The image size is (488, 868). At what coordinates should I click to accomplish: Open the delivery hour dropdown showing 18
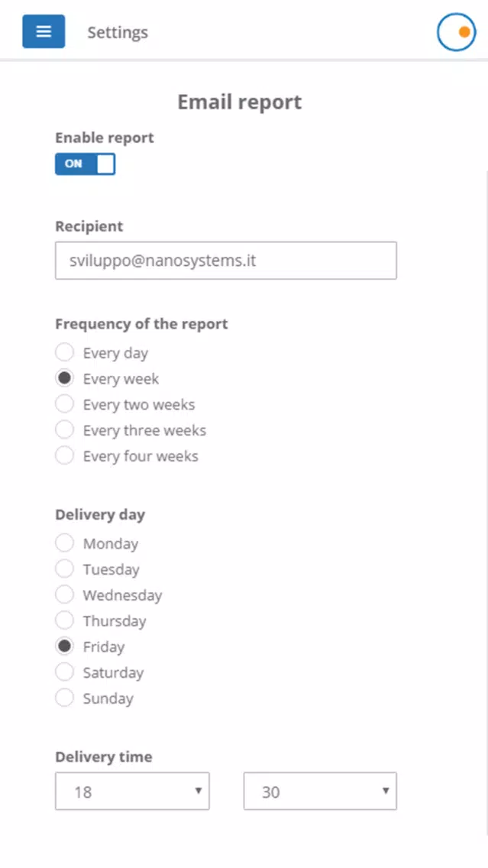coord(132,791)
